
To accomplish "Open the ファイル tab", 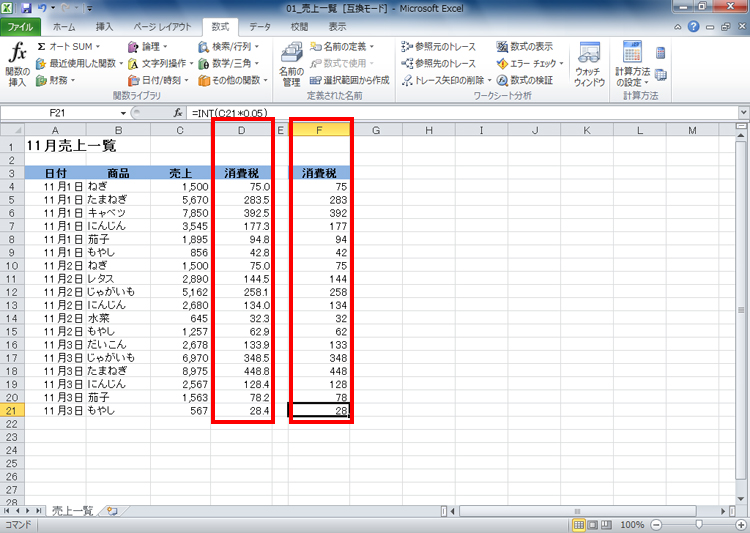I will (x=20, y=27).
